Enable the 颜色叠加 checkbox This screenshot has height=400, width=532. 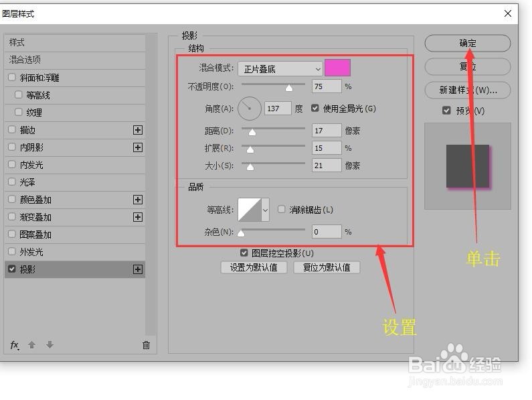(x=12, y=199)
